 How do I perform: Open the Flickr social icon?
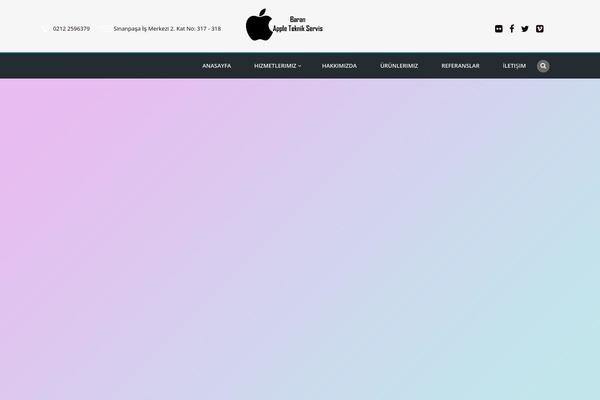499,29
